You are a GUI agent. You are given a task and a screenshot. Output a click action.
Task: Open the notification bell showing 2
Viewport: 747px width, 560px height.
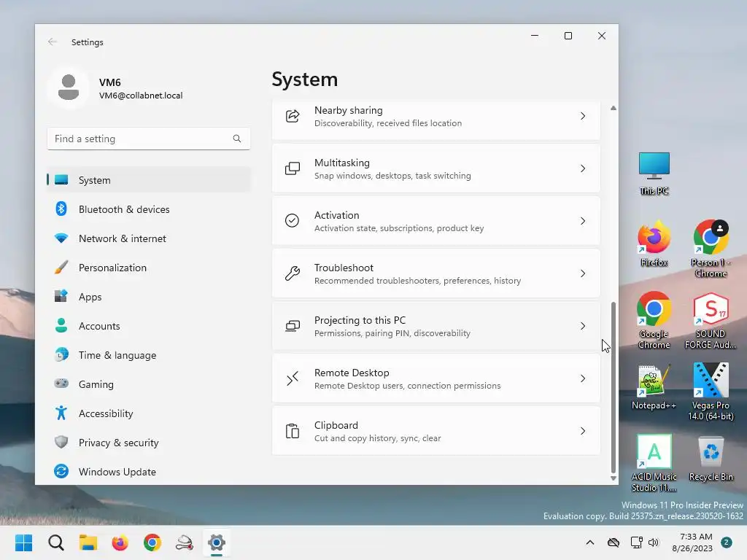(x=727, y=542)
